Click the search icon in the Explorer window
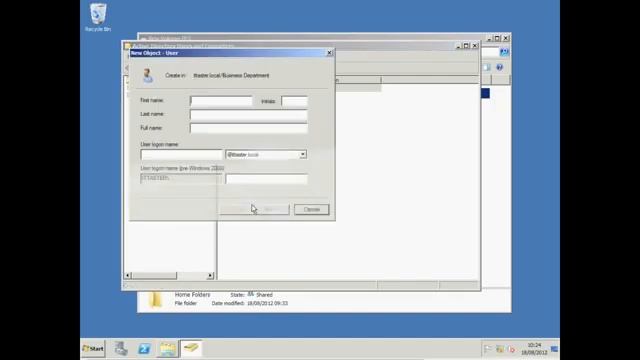Image resolution: width=640 pixels, height=360 pixels. pos(504,52)
